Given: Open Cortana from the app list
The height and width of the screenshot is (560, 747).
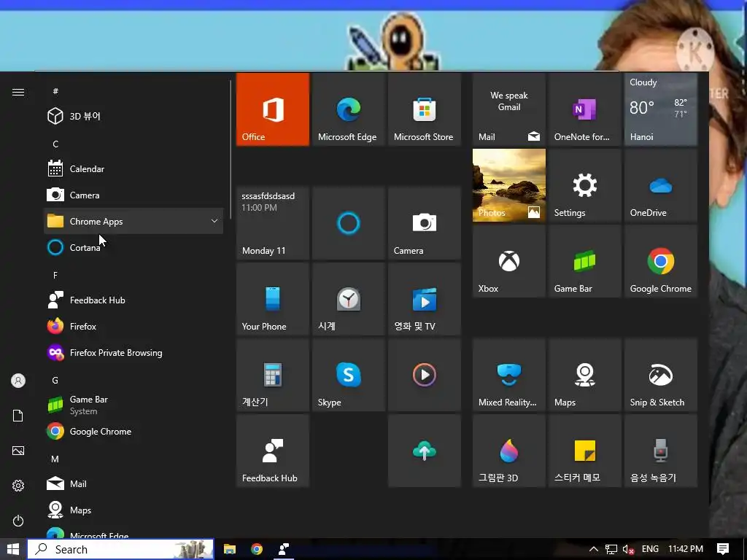Looking at the screenshot, I should 133,247.
